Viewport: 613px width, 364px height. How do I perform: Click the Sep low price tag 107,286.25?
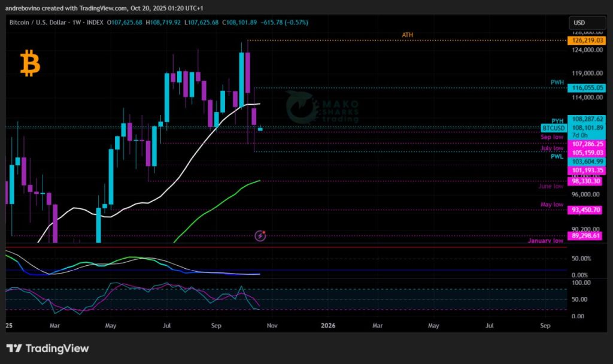click(586, 144)
